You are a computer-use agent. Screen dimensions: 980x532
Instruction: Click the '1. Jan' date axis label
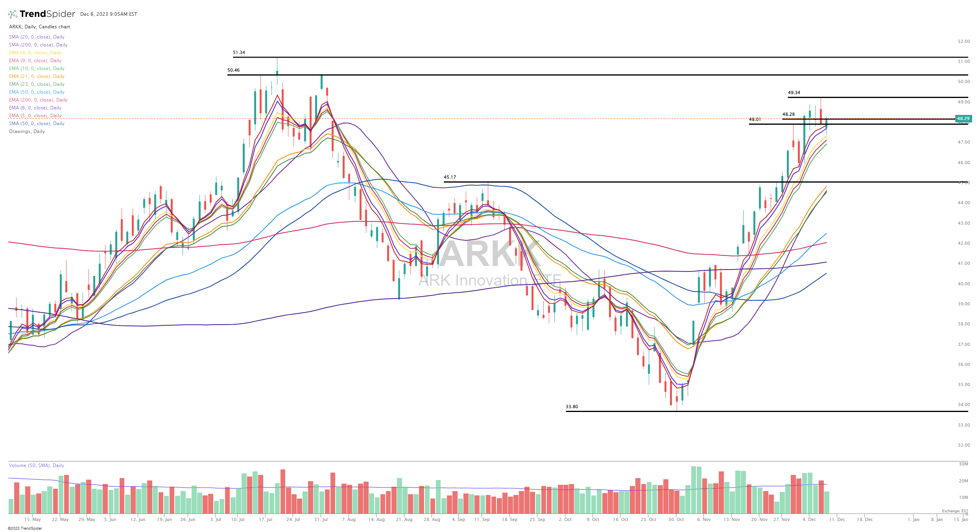coord(914,519)
